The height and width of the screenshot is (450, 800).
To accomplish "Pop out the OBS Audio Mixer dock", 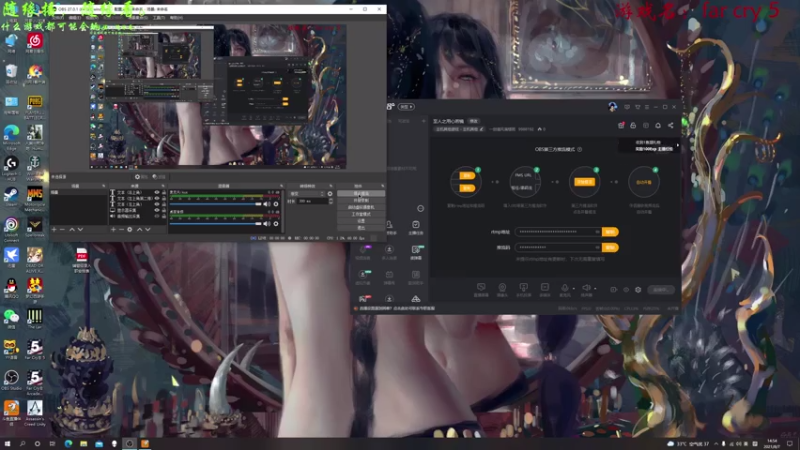I will point(281,186).
